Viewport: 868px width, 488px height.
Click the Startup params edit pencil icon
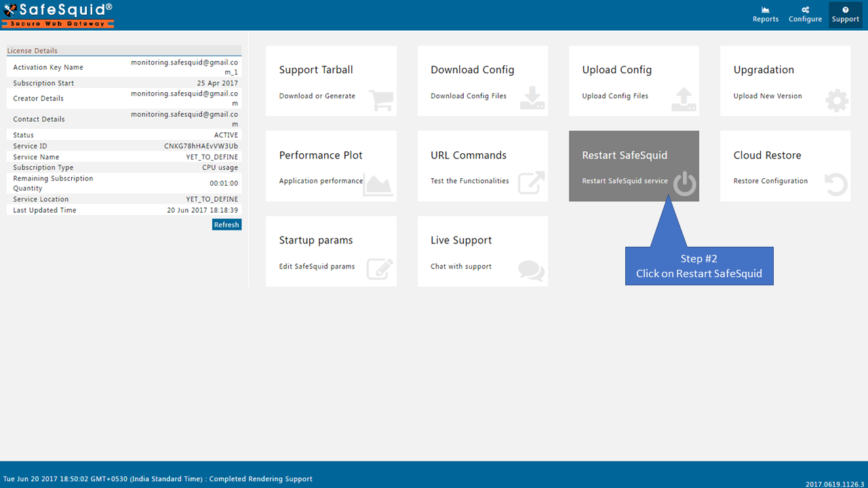tap(380, 269)
